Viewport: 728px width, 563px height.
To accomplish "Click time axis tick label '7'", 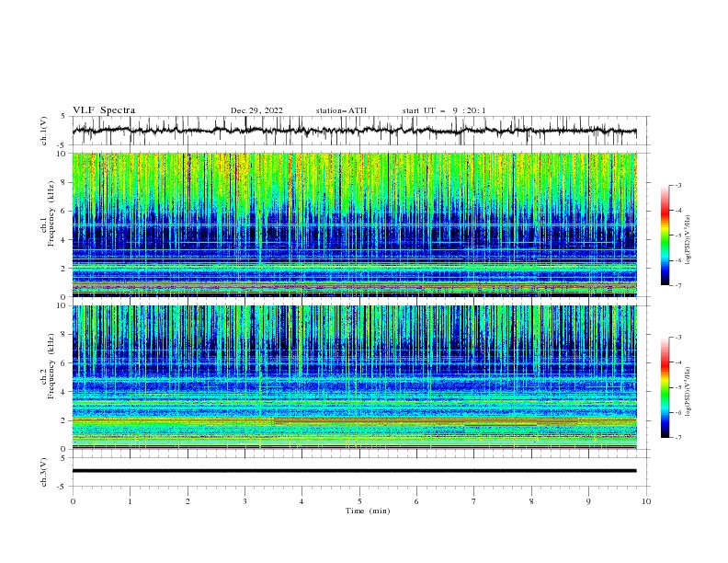I will click(x=474, y=501).
